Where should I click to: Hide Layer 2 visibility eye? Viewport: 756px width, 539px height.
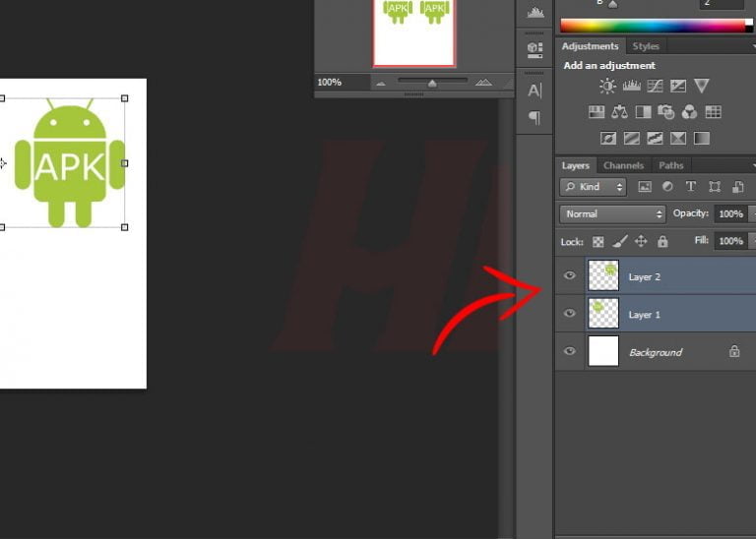(x=569, y=275)
